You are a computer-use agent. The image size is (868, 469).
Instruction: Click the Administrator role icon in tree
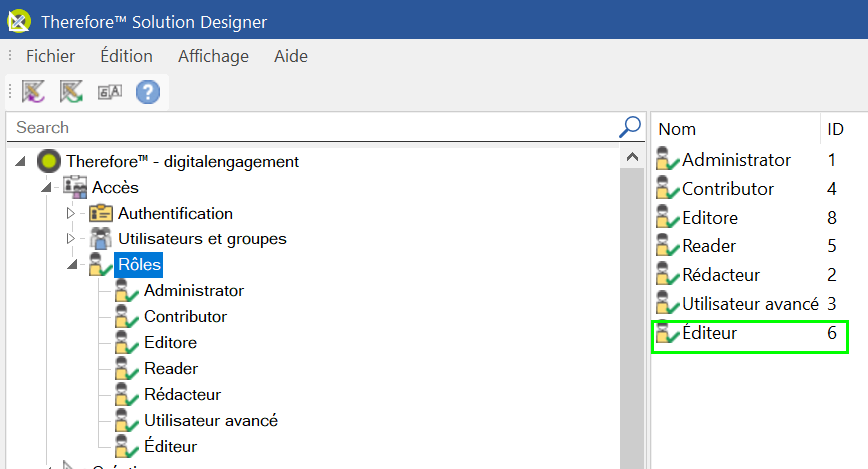pos(126,291)
